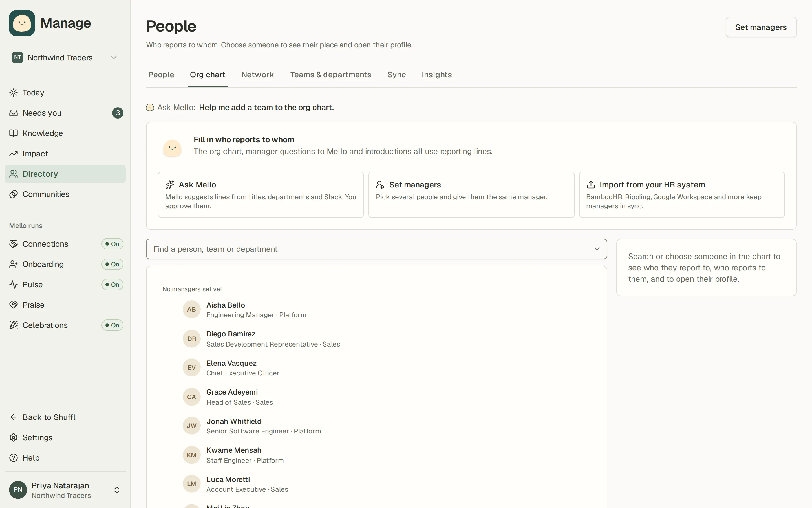Select Jonah Whitfield in the list
Image resolution: width=812 pixels, height=508 pixels.
(x=263, y=426)
